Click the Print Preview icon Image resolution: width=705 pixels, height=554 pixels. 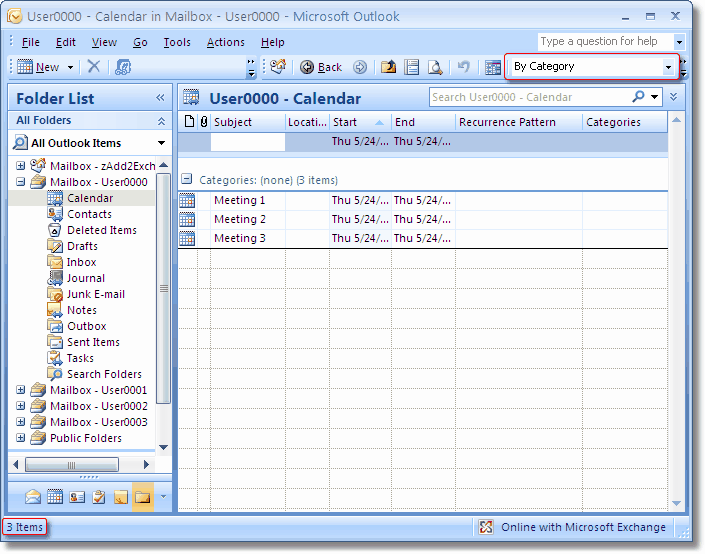point(435,67)
